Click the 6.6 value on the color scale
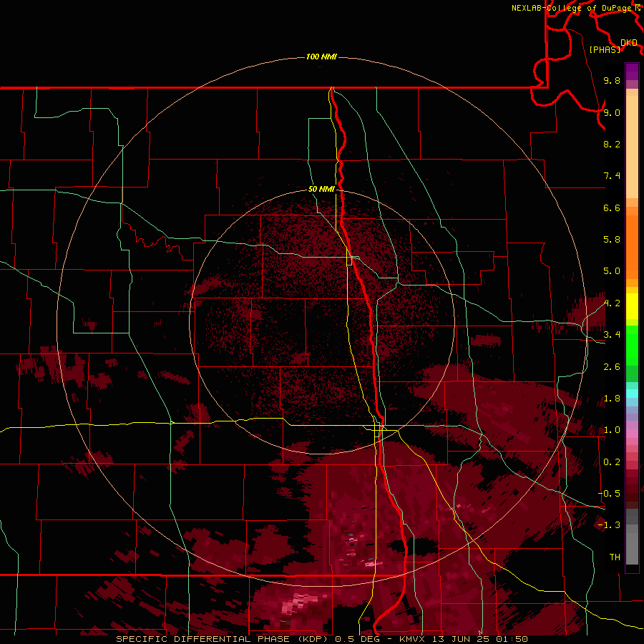This screenshot has height=644, width=644. 612,208
